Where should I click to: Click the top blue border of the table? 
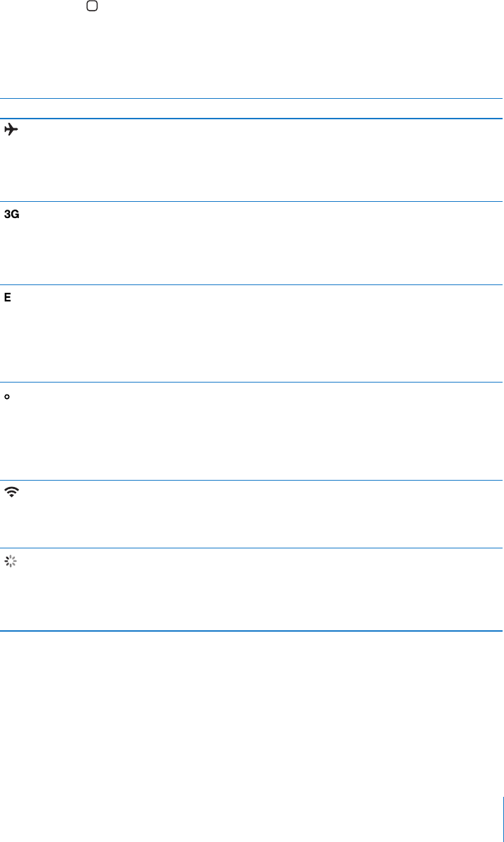[x=251, y=98]
